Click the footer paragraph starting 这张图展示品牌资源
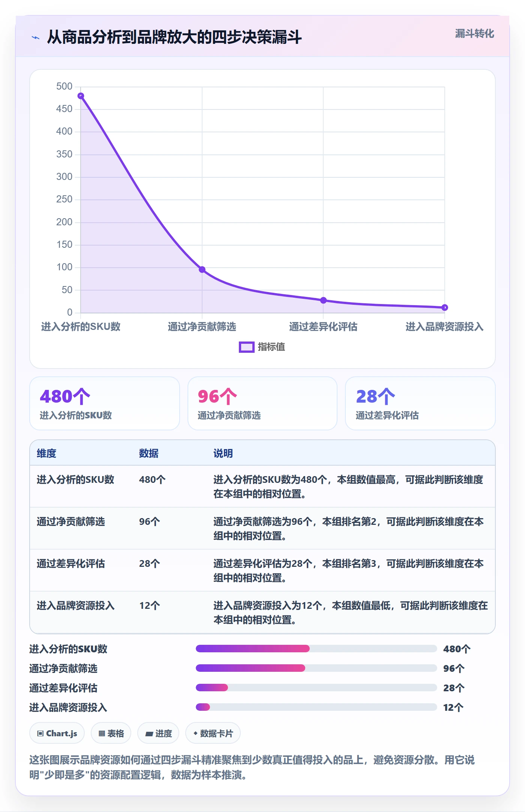Screen dimensions: 525x812 [x=252, y=767]
